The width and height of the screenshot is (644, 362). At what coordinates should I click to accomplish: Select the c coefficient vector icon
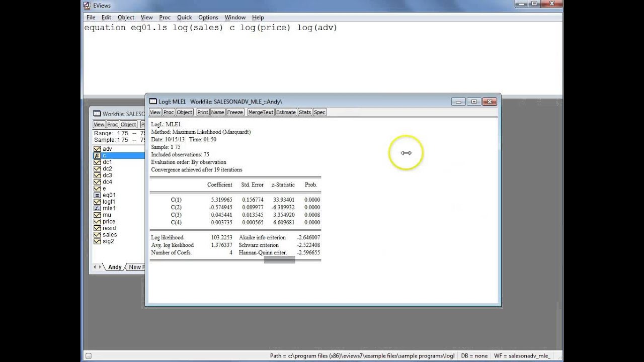[x=97, y=156]
